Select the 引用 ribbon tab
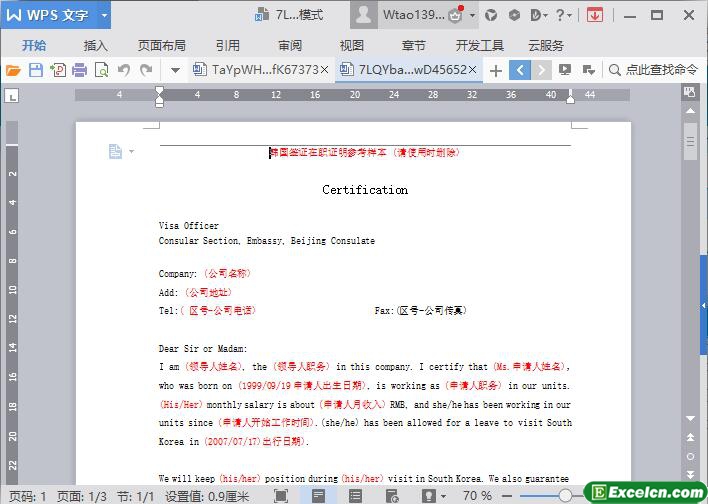708x504 pixels. pos(228,46)
